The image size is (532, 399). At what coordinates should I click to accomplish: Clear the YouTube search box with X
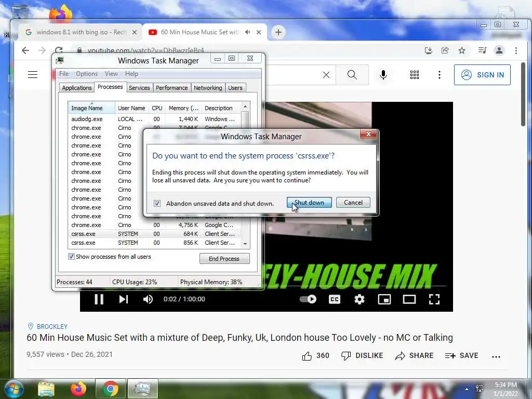pyautogui.click(x=326, y=75)
